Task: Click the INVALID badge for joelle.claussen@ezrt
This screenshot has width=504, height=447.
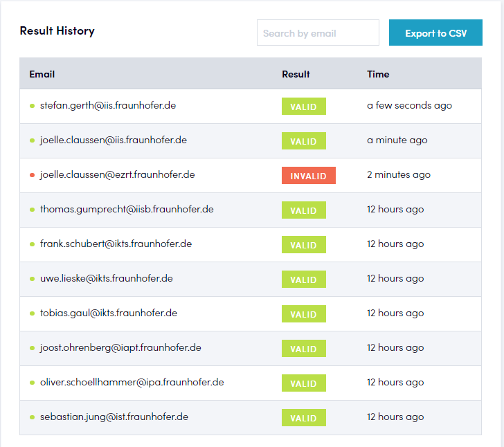Action: (x=308, y=176)
